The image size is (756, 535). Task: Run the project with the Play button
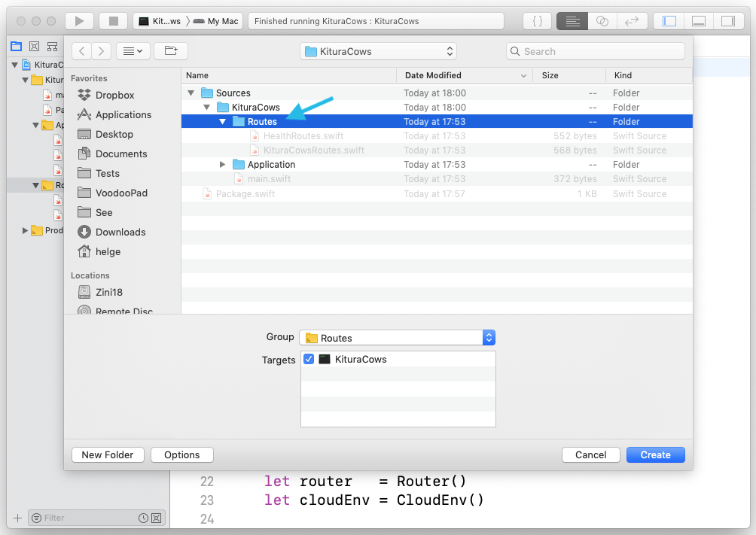click(x=79, y=21)
